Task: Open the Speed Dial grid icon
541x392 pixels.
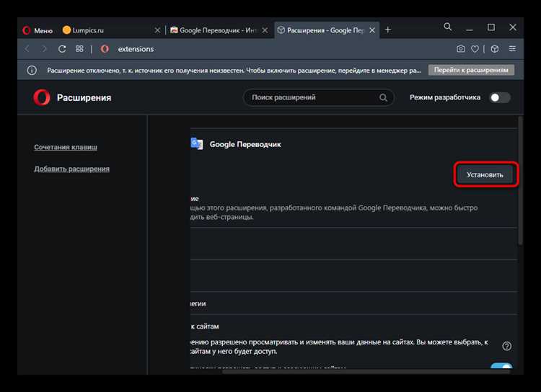Action: [79, 48]
